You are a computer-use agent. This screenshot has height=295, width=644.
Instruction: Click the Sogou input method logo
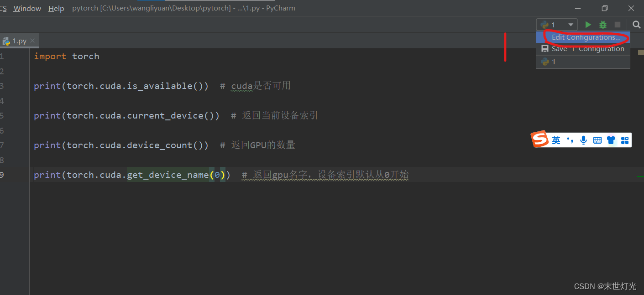coord(540,140)
